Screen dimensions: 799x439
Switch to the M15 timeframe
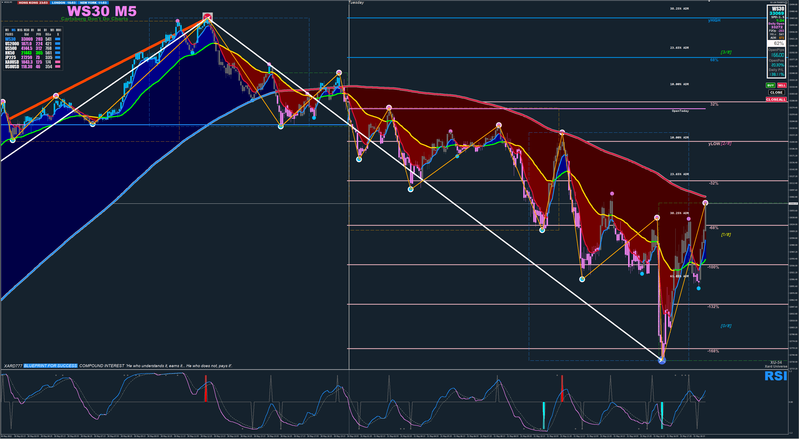tap(20, 30)
